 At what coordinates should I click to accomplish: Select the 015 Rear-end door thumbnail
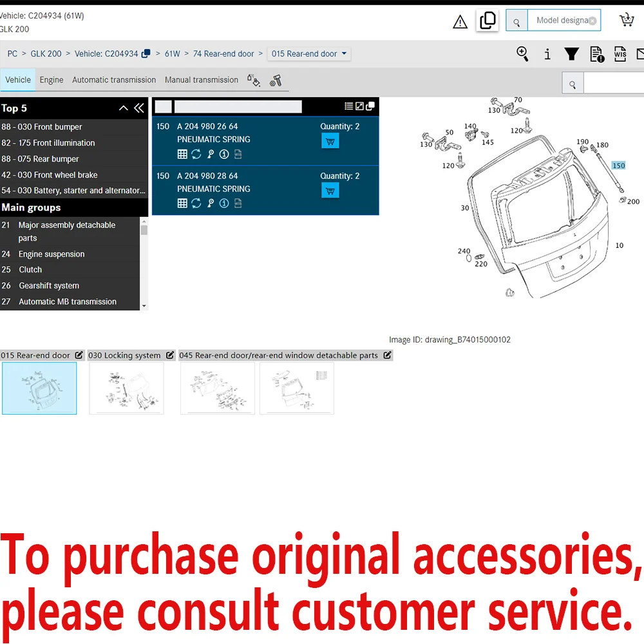click(x=39, y=388)
